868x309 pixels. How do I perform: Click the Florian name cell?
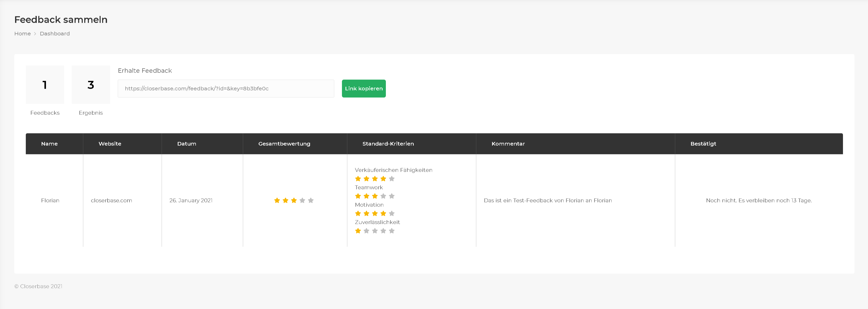click(x=50, y=200)
